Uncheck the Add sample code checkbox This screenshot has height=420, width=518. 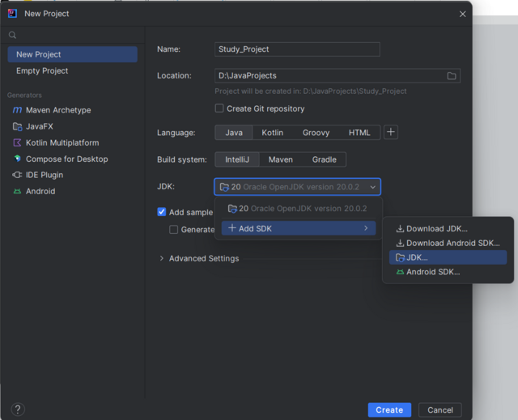pos(162,212)
